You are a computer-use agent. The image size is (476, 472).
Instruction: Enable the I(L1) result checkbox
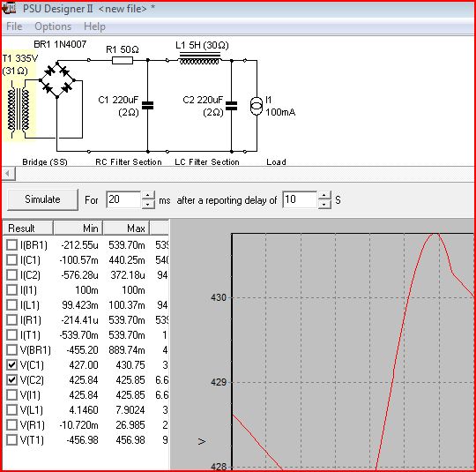[11, 305]
